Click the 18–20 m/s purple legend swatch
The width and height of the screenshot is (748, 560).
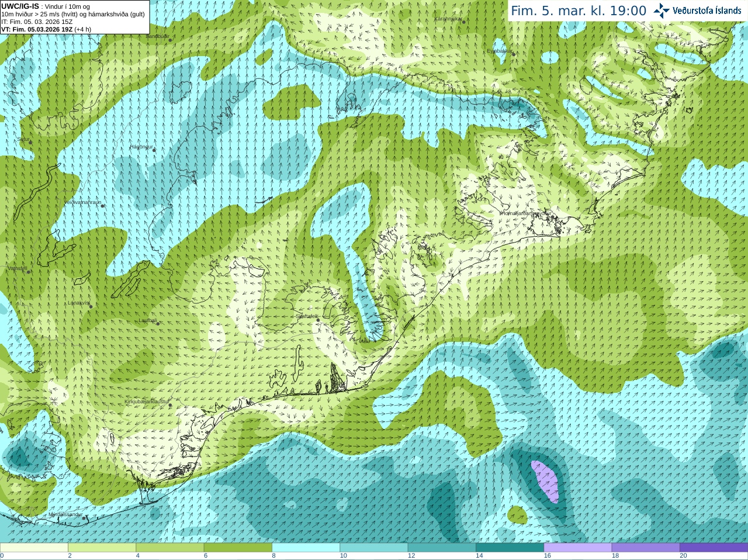coord(646,548)
